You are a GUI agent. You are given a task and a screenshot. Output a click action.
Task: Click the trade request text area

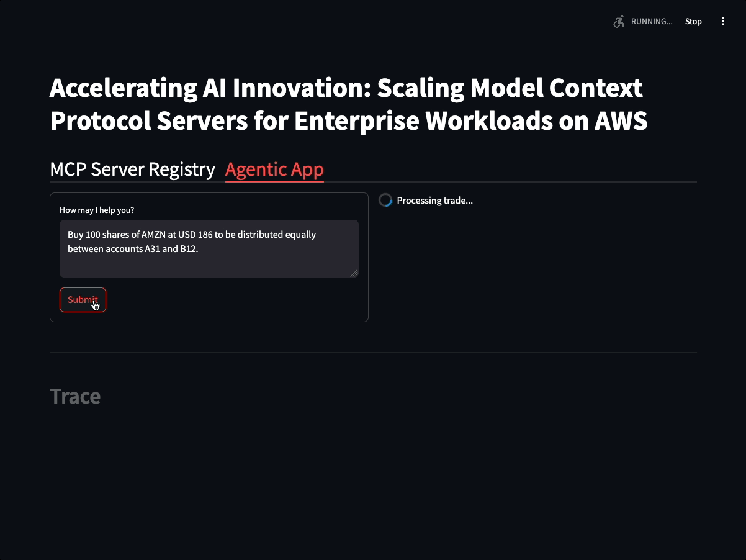tap(209, 248)
